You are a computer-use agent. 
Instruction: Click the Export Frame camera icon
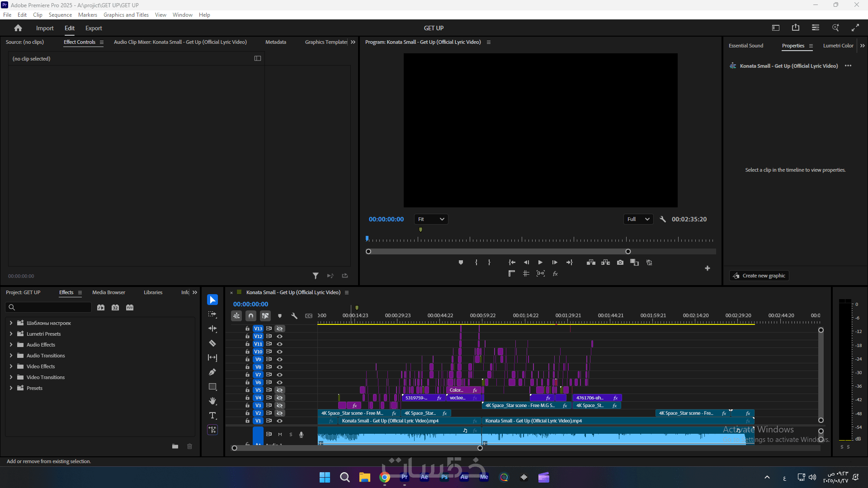[620, 263]
